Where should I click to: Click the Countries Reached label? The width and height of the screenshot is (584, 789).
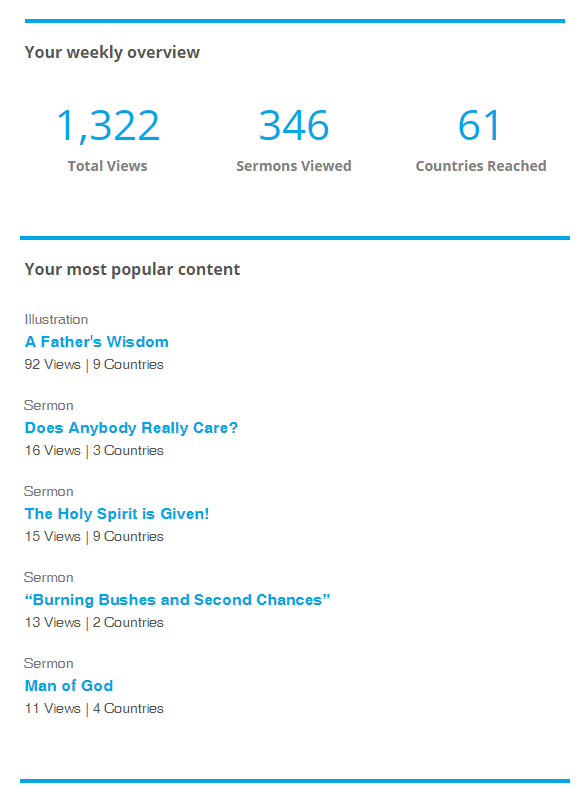pos(481,166)
